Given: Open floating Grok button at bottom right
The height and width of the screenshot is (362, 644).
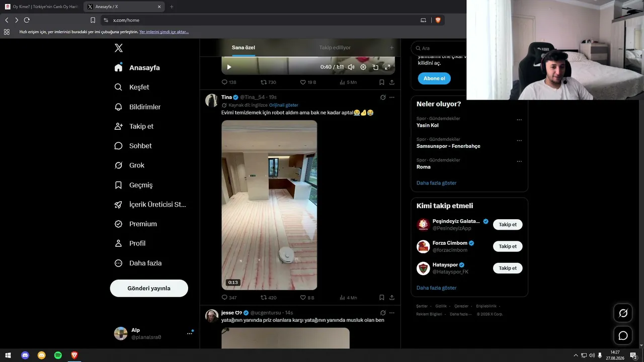Looking at the screenshot, I should 623,313.
